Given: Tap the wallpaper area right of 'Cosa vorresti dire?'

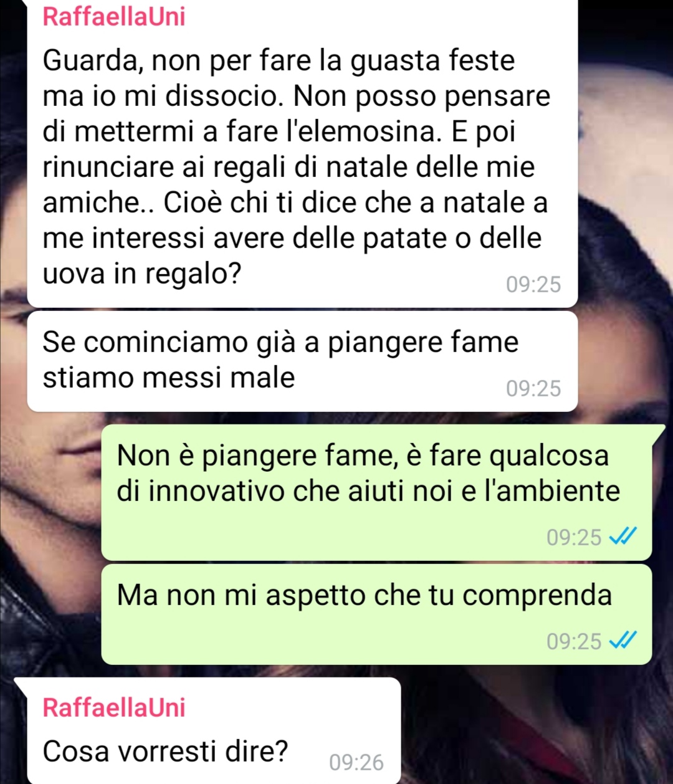Looking at the screenshot, I should click(536, 729).
